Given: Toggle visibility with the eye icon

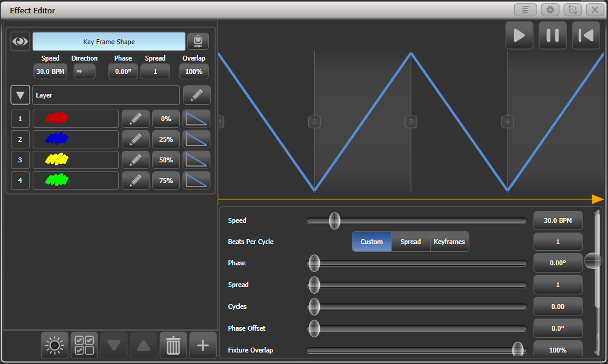Looking at the screenshot, I should 20,41.
